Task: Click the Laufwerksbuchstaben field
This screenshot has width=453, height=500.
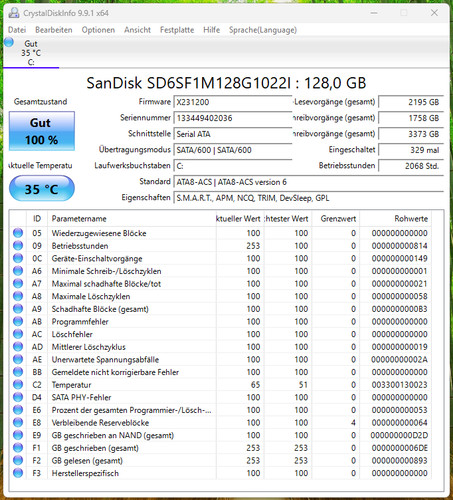Action: pyautogui.click(x=233, y=166)
